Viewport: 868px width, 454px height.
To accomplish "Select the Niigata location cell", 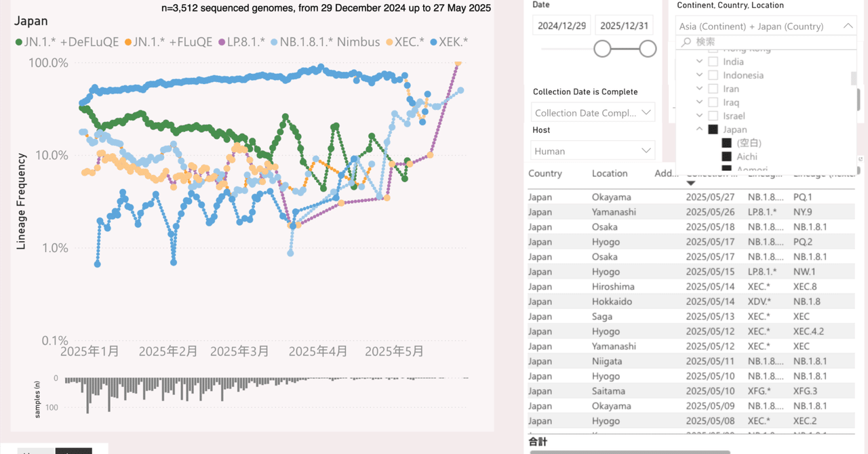I will click(606, 361).
